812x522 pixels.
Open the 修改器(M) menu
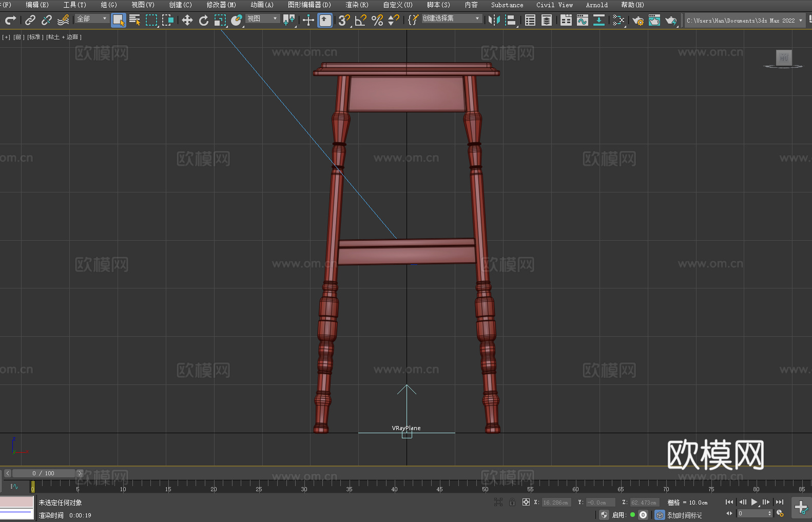coord(221,5)
